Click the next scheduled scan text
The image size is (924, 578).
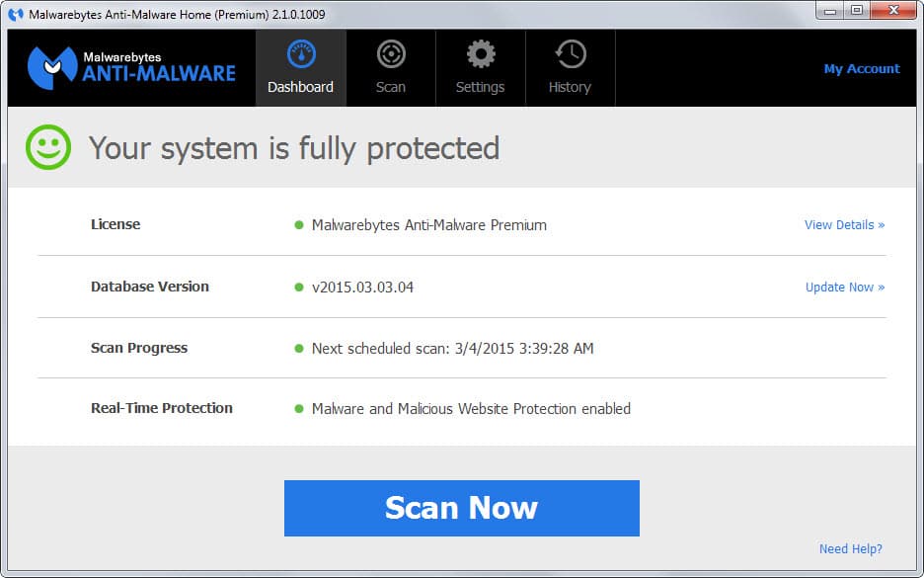pos(452,349)
